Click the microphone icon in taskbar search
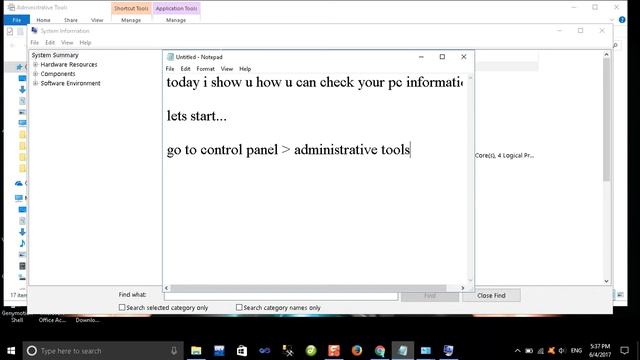 point(174,351)
